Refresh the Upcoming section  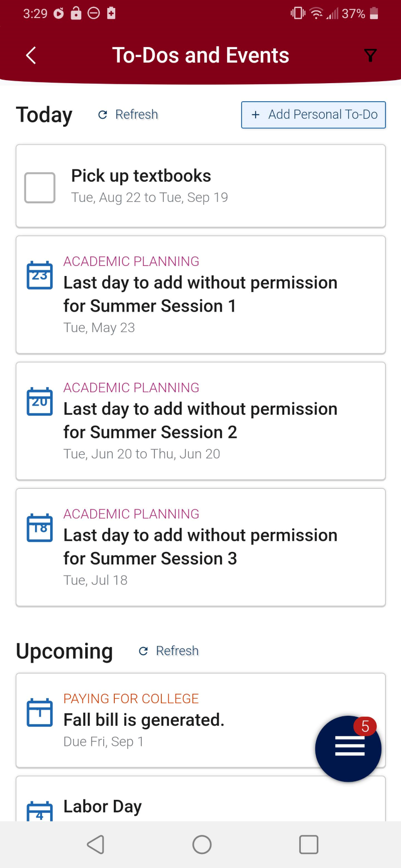tap(169, 651)
